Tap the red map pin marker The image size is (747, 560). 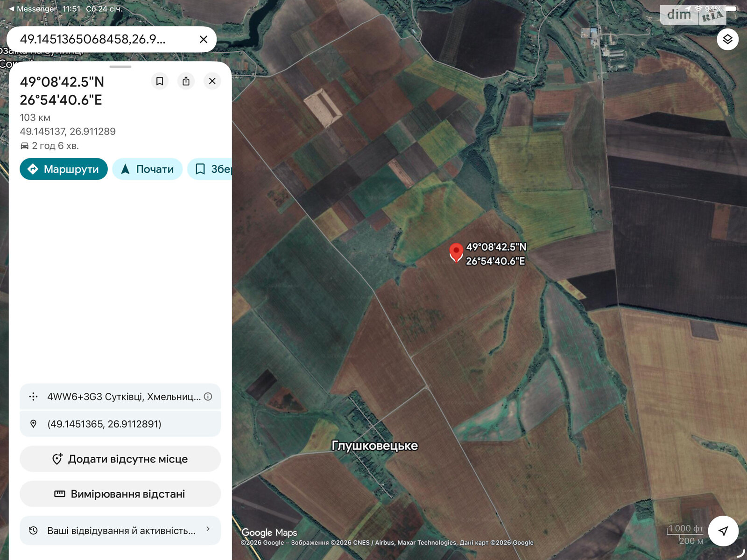[x=456, y=252]
